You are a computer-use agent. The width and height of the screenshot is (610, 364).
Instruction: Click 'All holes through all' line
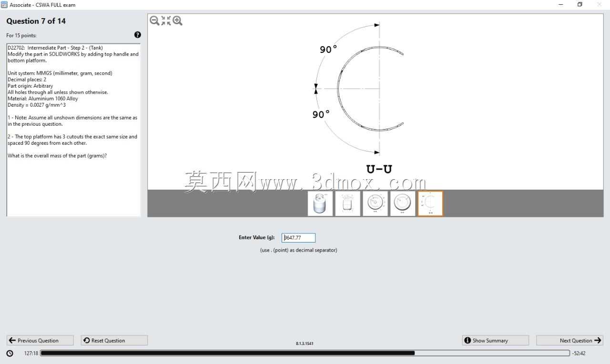(x=58, y=92)
